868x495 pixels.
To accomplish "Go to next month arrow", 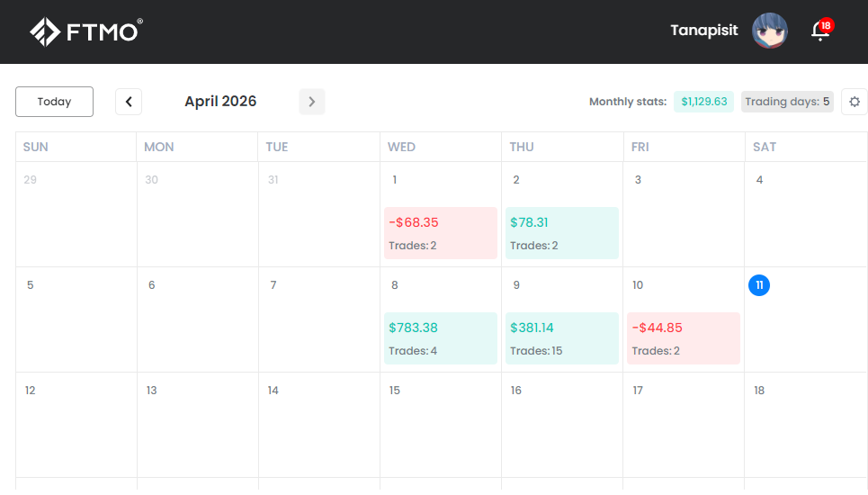I will (312, 102).
